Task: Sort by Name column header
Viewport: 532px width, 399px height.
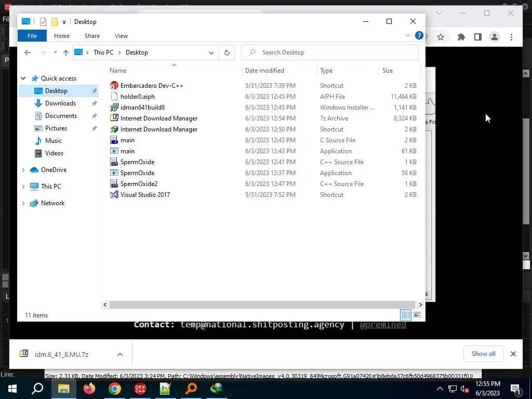Action: click(x=175, y=71)
